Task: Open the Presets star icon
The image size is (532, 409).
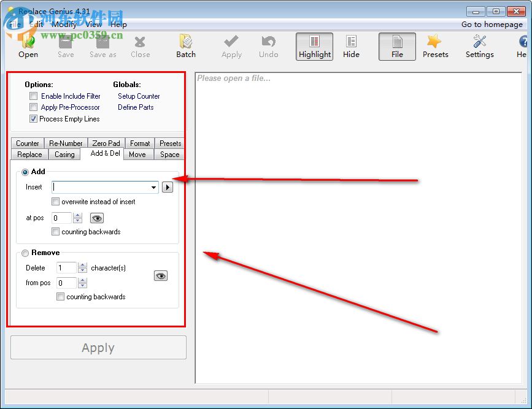Action: (435, 47)
